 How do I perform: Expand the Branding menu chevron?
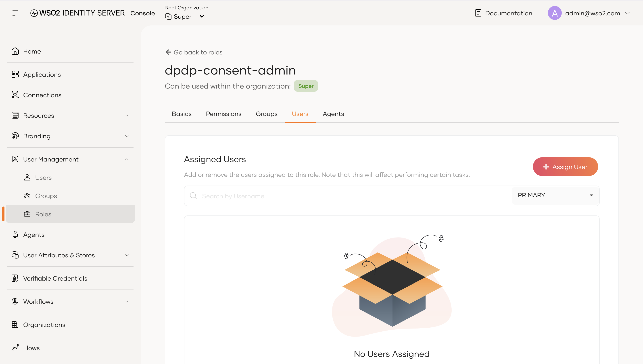tap(127, 136)
